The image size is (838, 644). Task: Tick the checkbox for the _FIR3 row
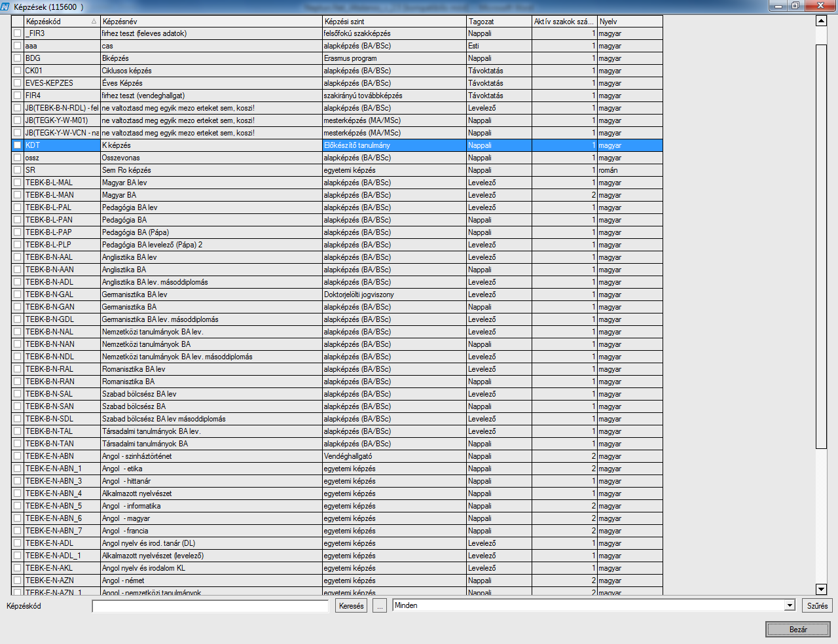click(18, 33)
